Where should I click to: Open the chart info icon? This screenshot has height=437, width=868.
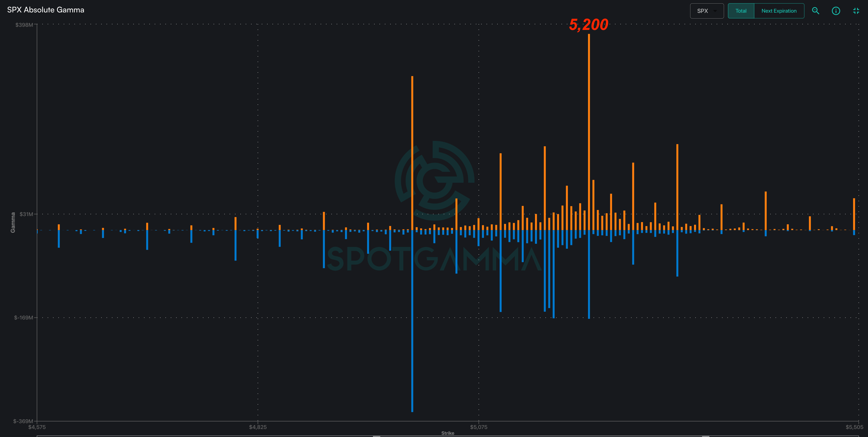tap(836, 11)
